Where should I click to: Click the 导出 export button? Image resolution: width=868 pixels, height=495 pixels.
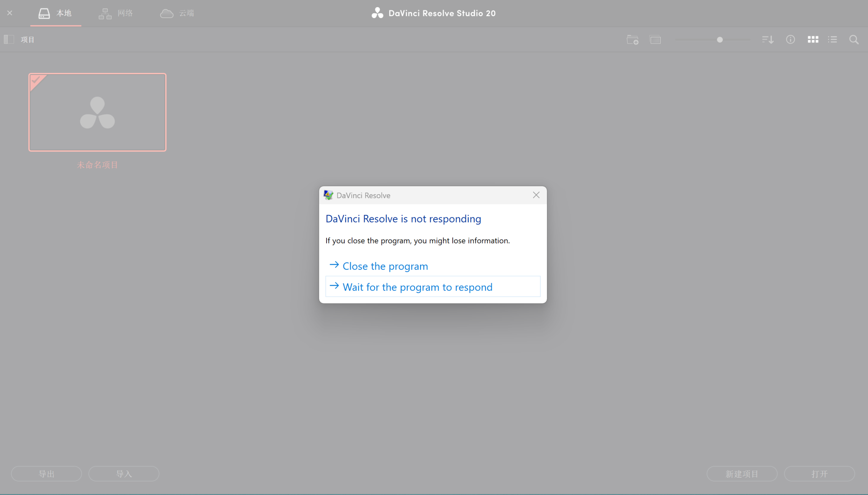[46, 474]
